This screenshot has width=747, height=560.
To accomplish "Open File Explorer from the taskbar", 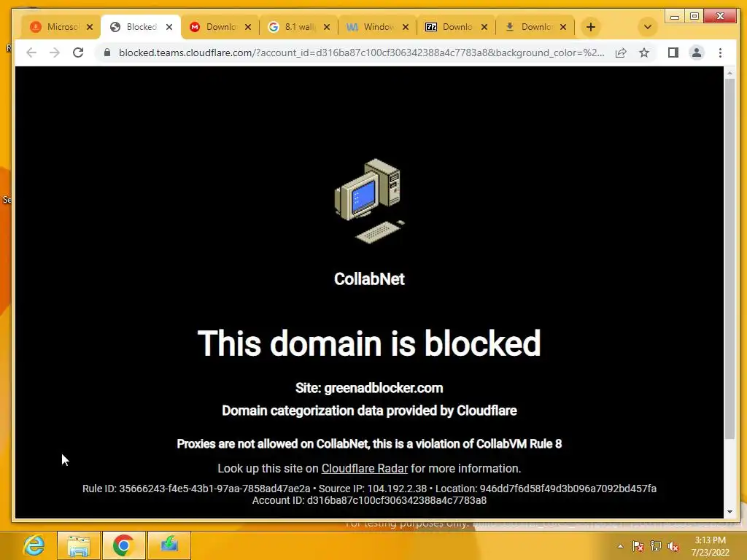I will tap(79, 545).
